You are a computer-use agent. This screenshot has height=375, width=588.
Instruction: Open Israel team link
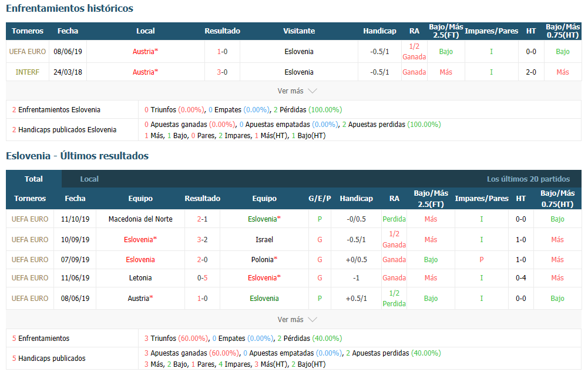coord(264,239)
